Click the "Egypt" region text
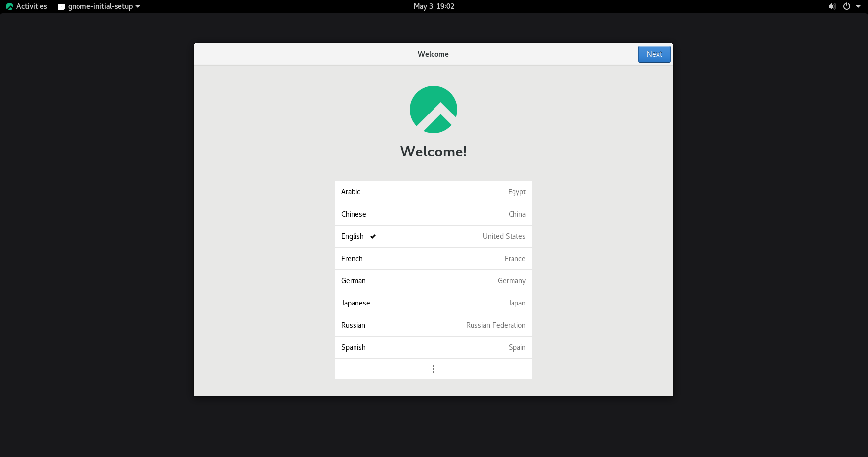This screenshot has width=868, height=457. 517,192
